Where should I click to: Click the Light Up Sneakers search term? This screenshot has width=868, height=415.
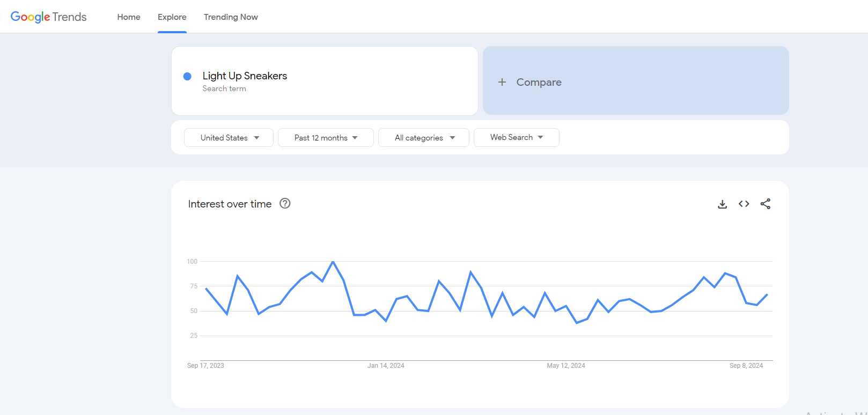[245, 76]
